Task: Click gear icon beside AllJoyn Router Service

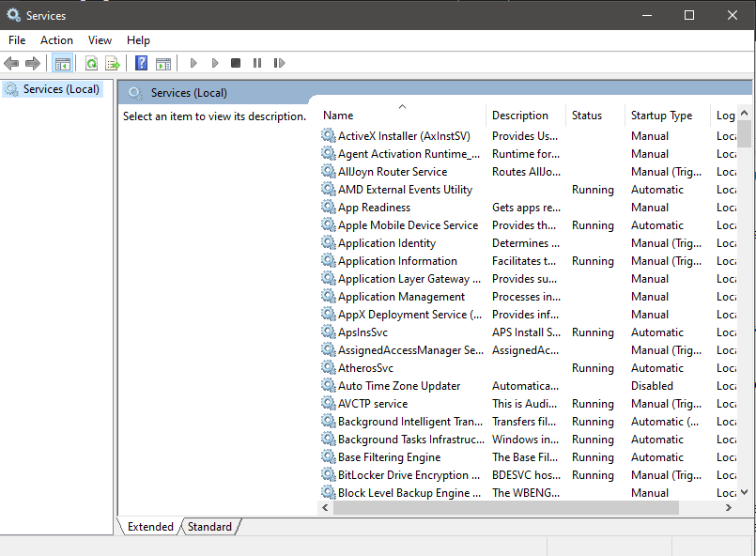Action: click(329, 171)
